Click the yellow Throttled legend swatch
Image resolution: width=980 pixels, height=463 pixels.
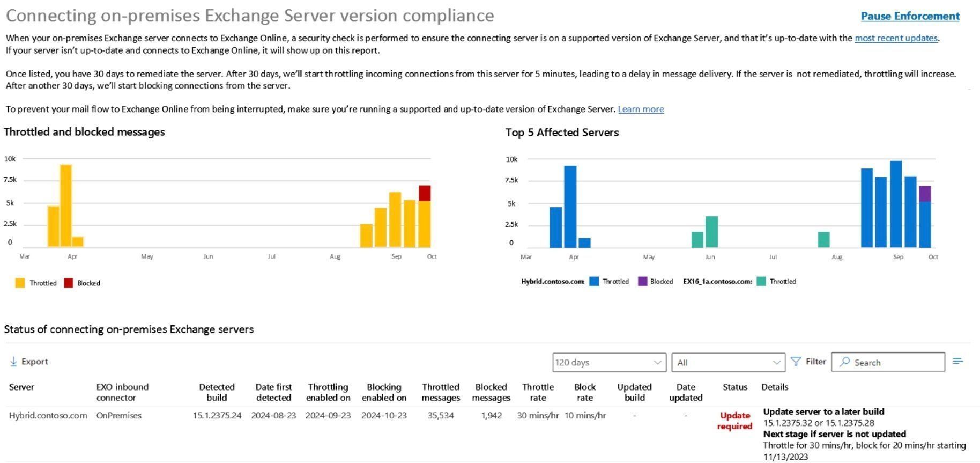pyautogui.click(x=20, y=283)
